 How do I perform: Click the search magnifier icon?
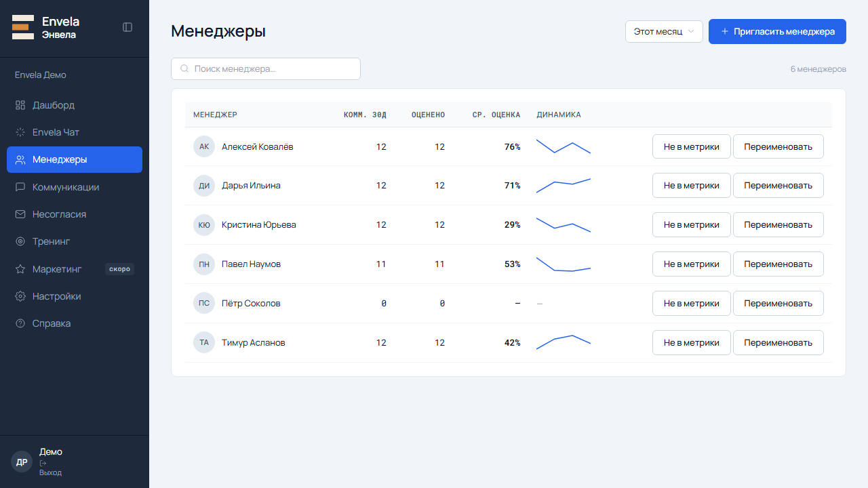(x=184, y=68)
